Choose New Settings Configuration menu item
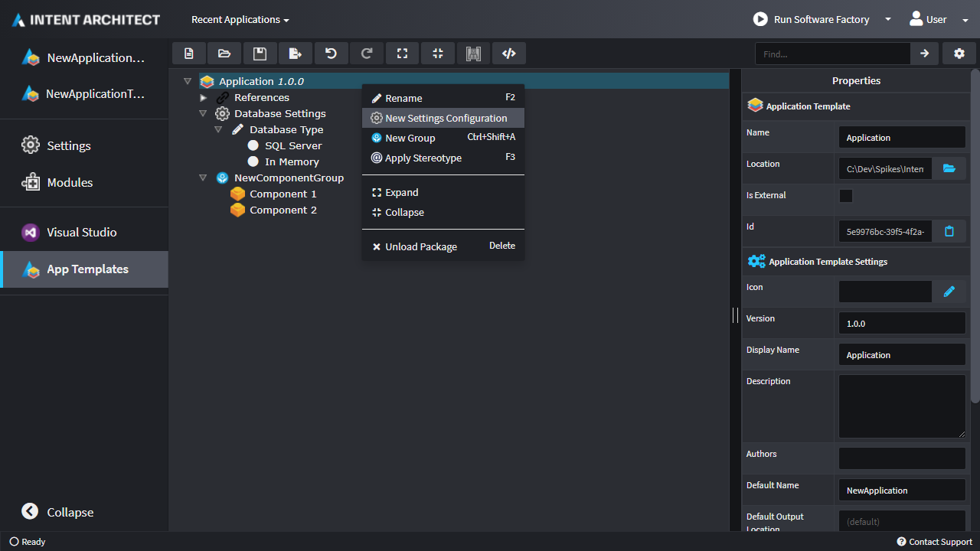 [446, 118]
